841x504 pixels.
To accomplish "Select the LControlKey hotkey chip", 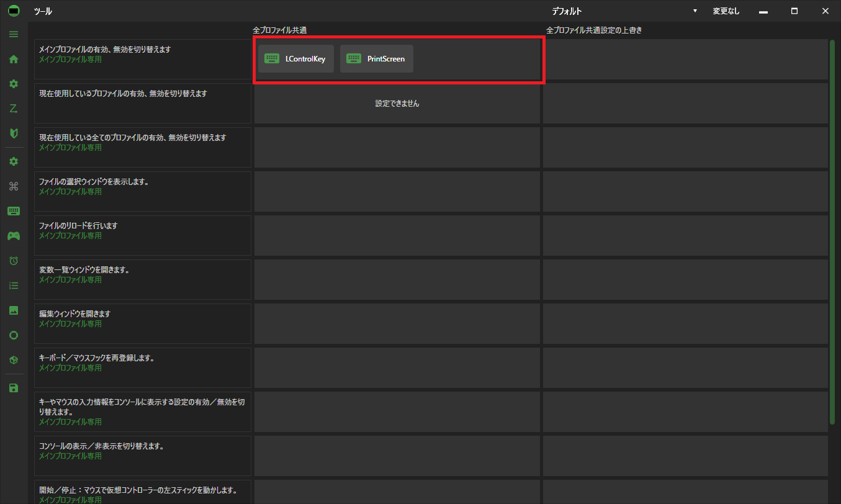I will pyautogui.click(x=296, y=59).
